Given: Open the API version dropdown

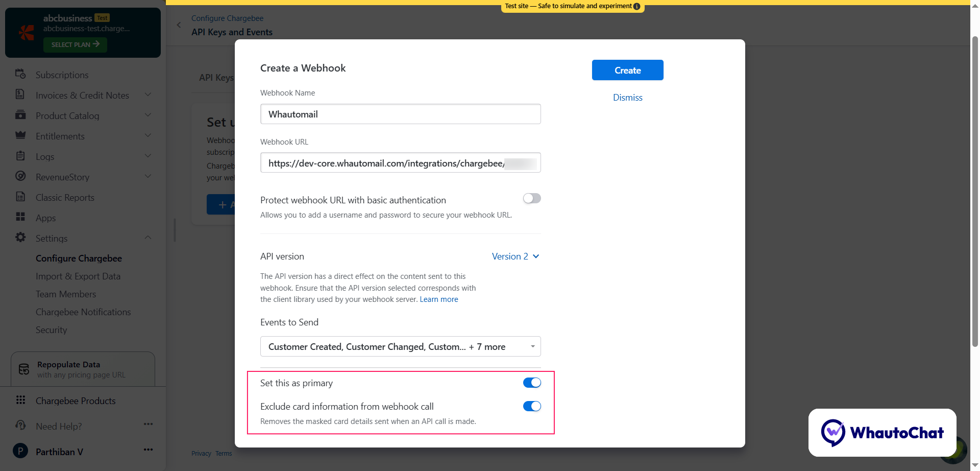Looking at the screenshot, I should [x=515, y=256].
